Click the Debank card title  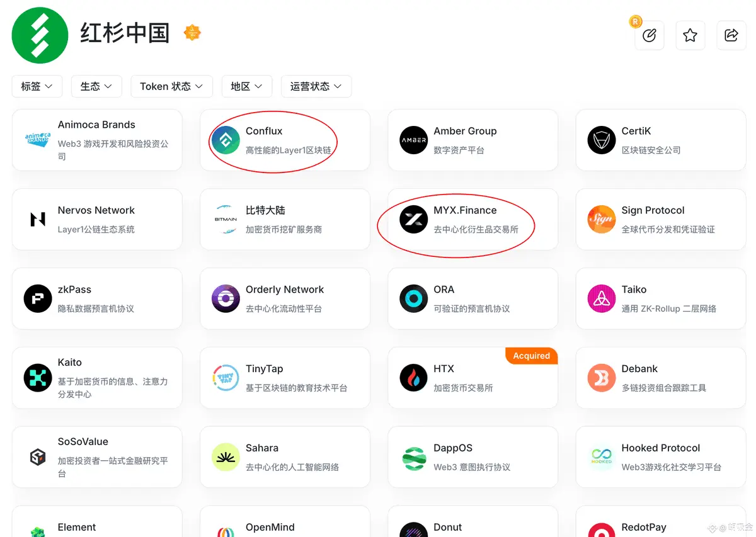point(639,369)
